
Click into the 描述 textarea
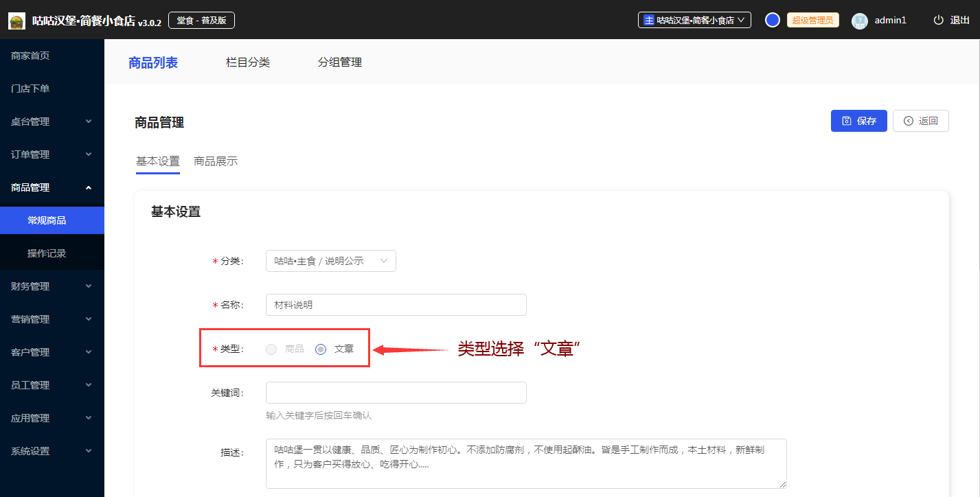point(526,463)
